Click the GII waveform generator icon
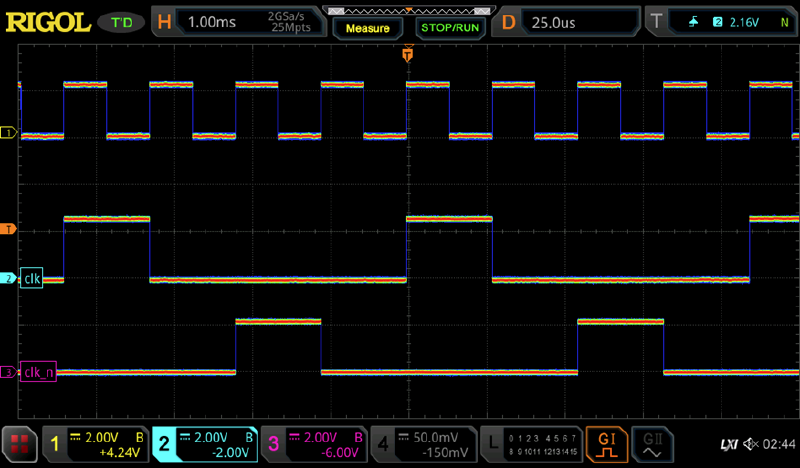 [x=653, y=443]
